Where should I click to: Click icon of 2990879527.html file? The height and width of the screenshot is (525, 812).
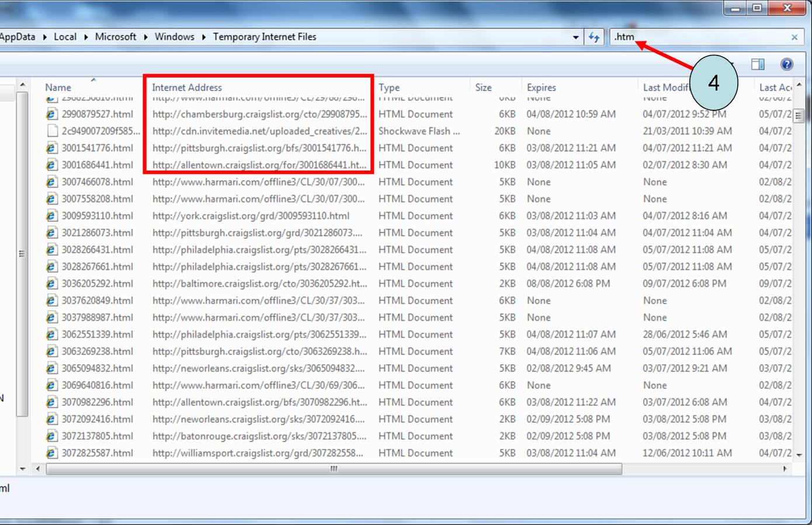pos(51,114)
